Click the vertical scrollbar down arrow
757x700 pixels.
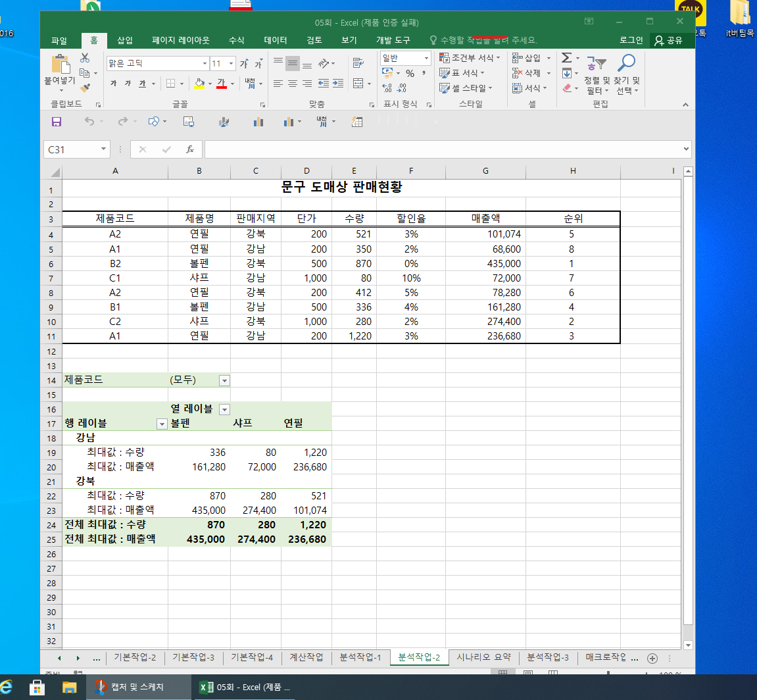(688, 645)
